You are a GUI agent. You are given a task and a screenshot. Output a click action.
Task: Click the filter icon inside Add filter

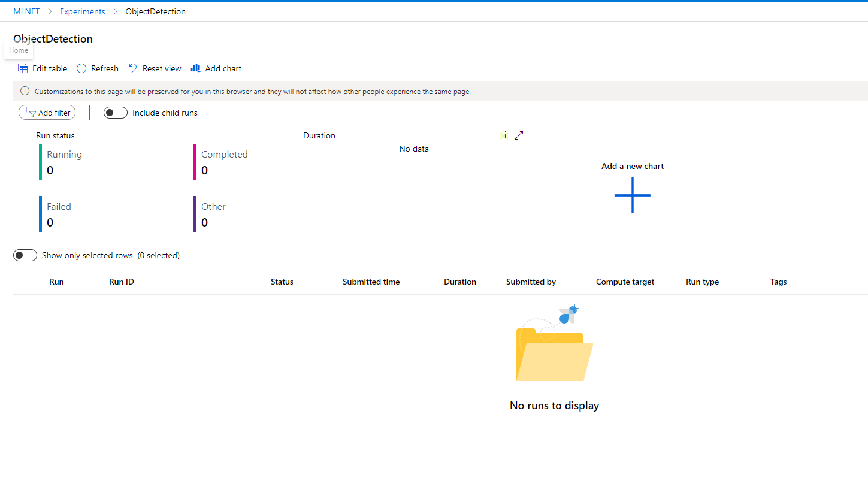click(x=31, y=113)
